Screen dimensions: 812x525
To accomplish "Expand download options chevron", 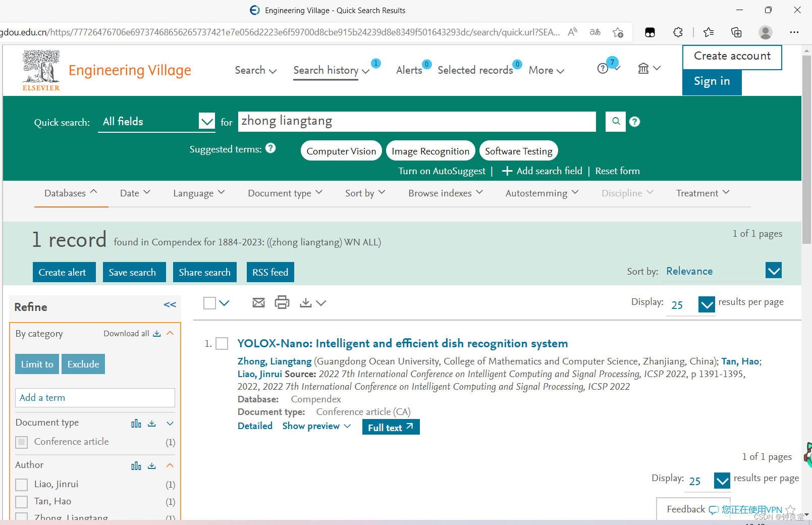I will 321,303.
